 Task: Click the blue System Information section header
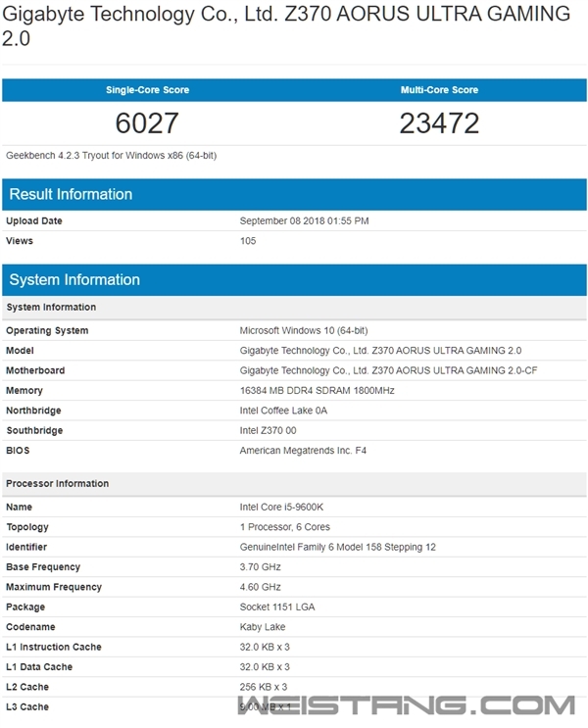pyautogui.click(x=294, y=279)
